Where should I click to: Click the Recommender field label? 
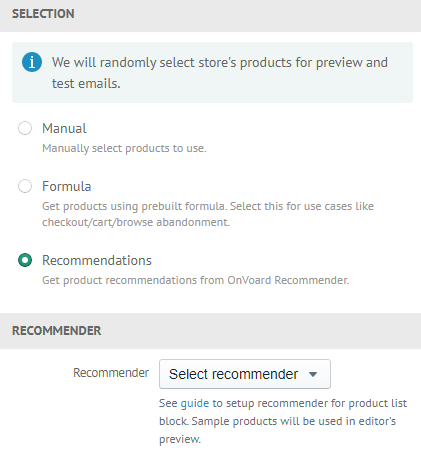click(x=111, y=373)
